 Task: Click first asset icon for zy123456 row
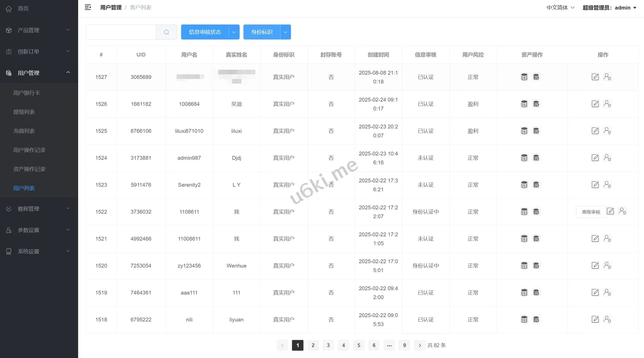[x=524, y=266]
